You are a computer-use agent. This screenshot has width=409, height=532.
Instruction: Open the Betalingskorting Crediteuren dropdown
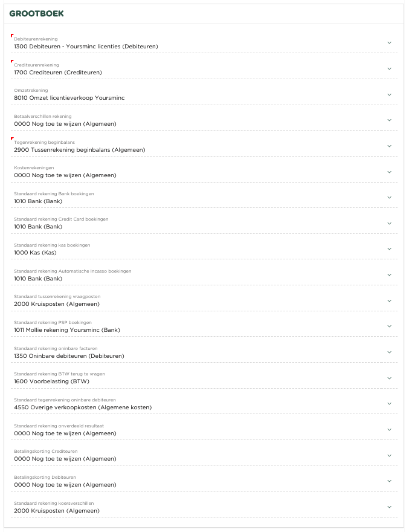pyautogui.click(x=389, y=455)
